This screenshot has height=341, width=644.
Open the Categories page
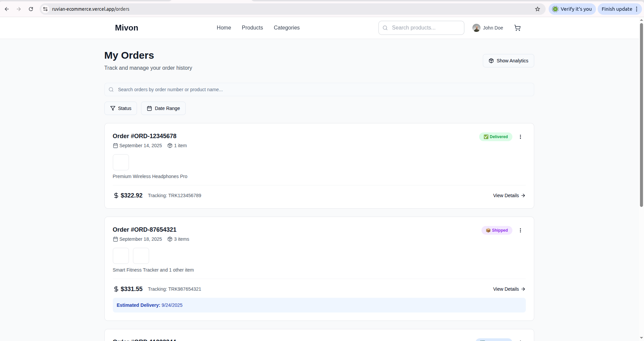[286, 28]
